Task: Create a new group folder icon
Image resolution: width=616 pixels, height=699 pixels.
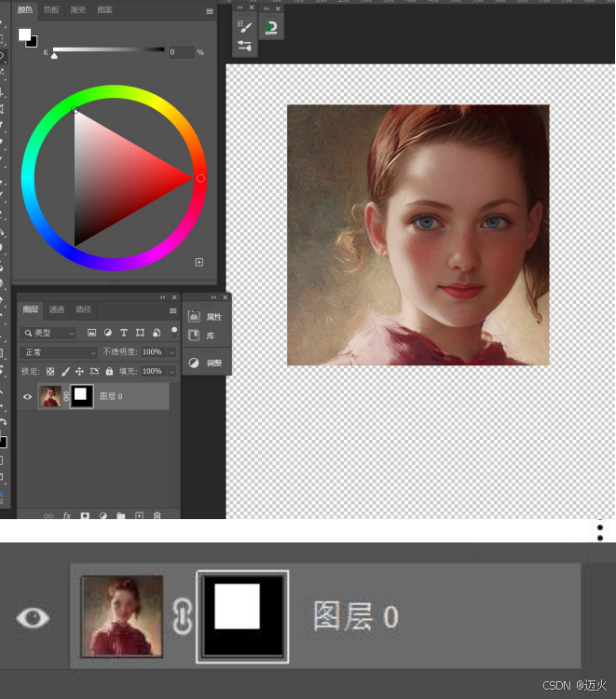Action: pos(121,515)
